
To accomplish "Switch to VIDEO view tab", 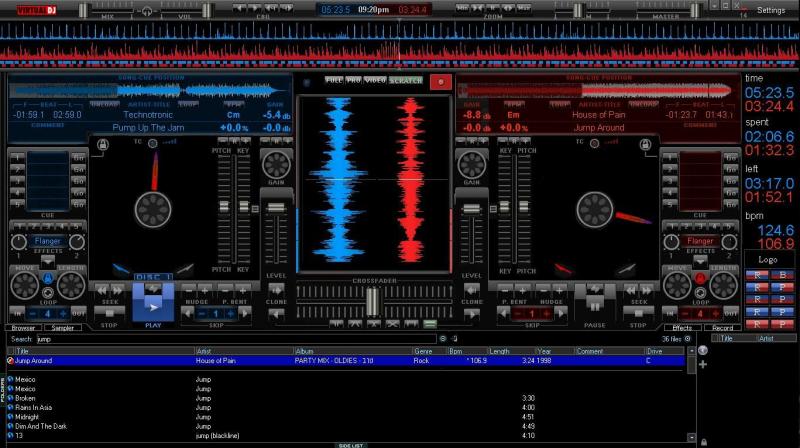I will [375, 80].
